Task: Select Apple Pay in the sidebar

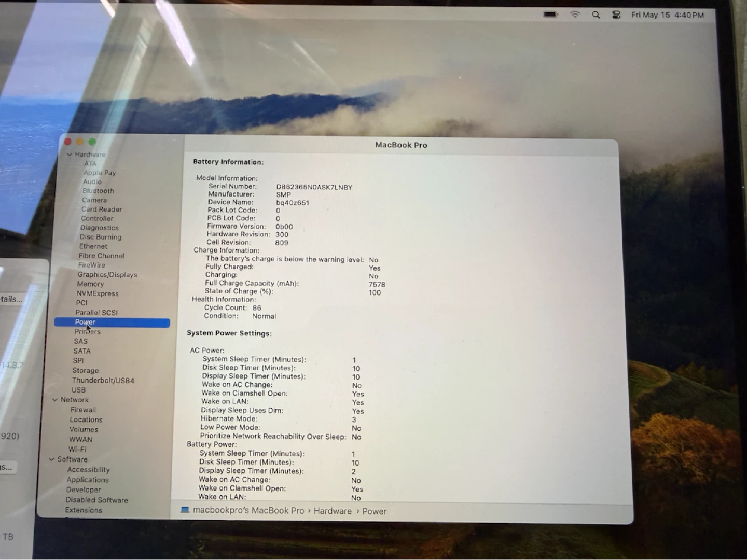Action: 100,173
